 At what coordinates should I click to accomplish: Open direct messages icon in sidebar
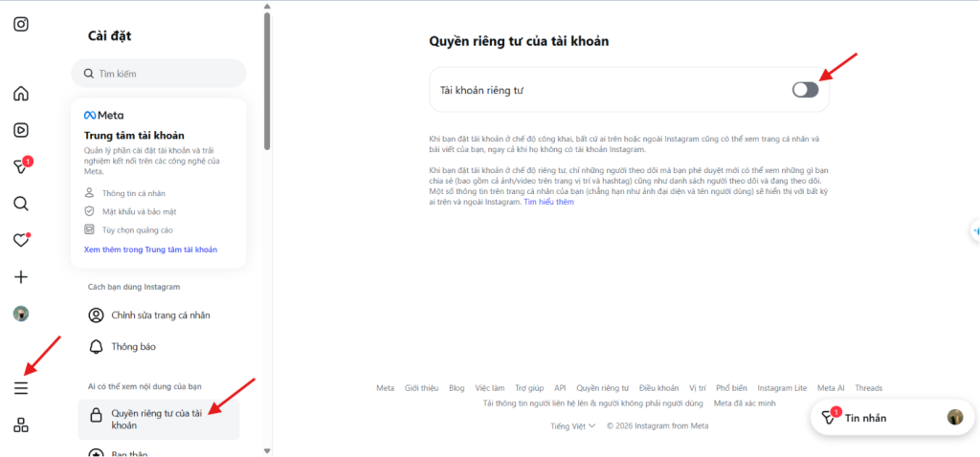click(23, 166)
